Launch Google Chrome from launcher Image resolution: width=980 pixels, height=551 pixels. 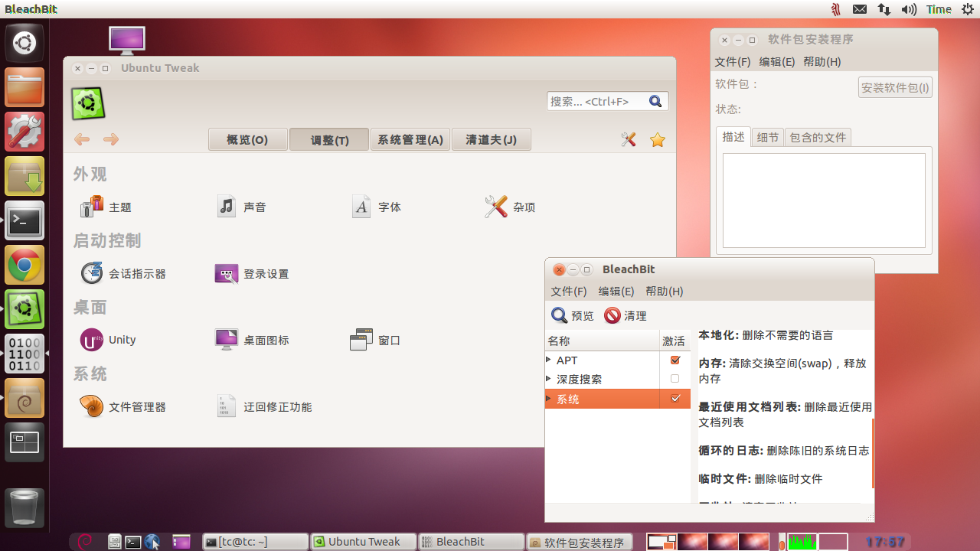[x=24, y=265]
